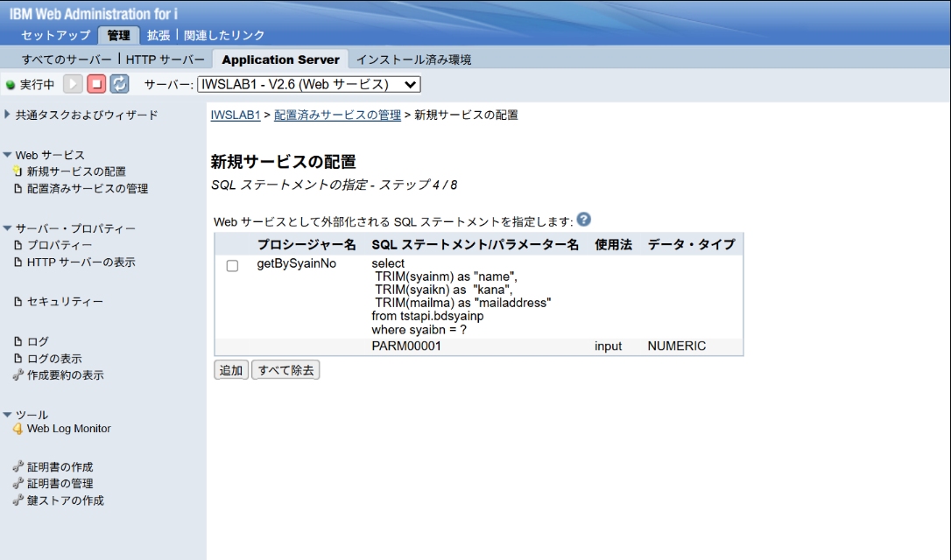Screen dimensions: 951x560
Task: Click the 追加 button
Action: (x=231, y=370)
